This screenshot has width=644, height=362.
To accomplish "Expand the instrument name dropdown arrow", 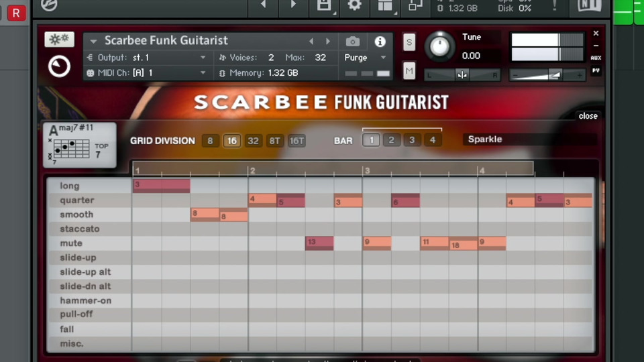I will (x=94, y=41).
